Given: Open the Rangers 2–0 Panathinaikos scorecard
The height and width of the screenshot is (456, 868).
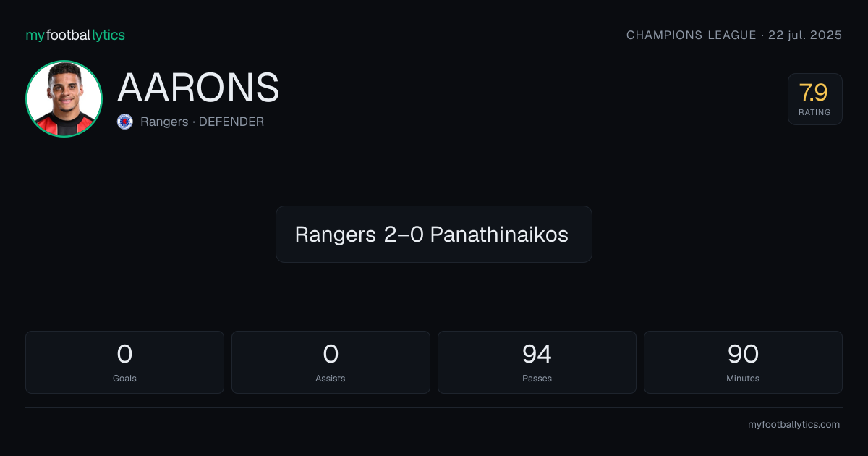Looking at the screenshot, I should point(434,234).
